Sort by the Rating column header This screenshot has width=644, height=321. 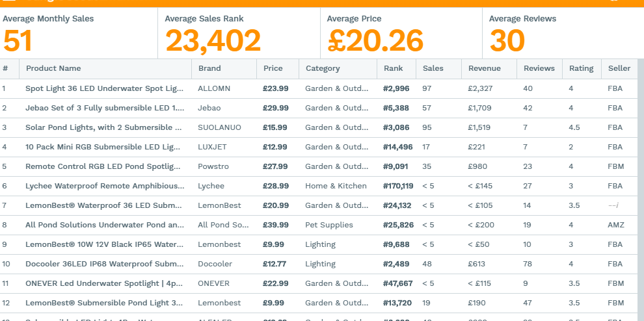(581, 68)
